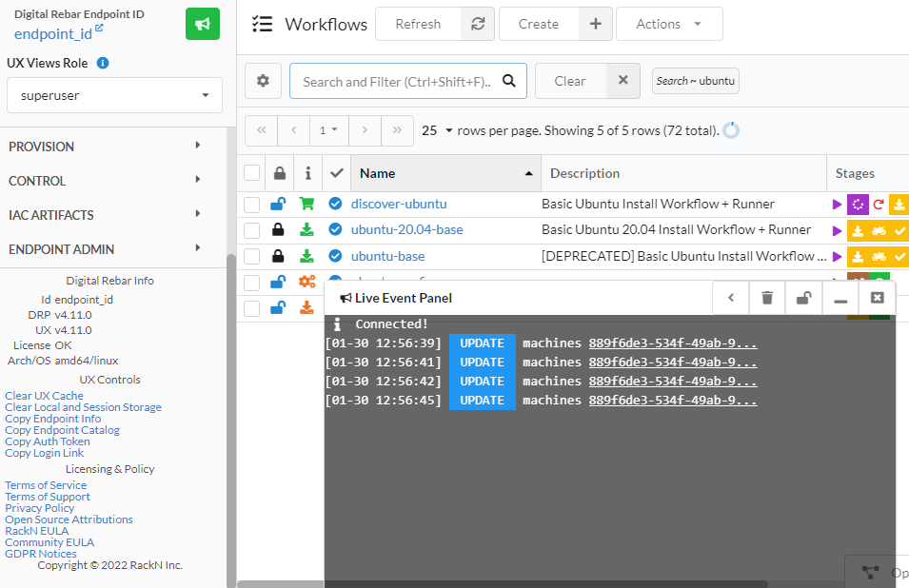Check the discover-ubuntu row checkbox
Viewport: 909px width, 588px height.
(251, 204)
